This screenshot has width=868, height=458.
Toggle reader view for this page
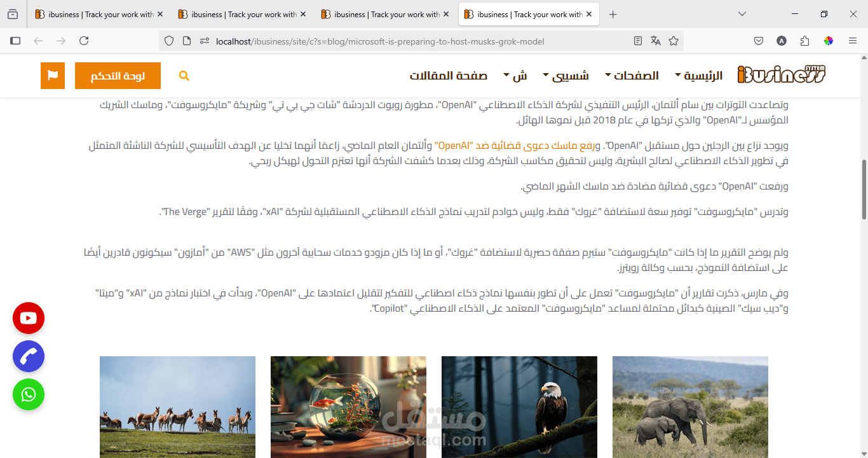[x=638, y=41]
